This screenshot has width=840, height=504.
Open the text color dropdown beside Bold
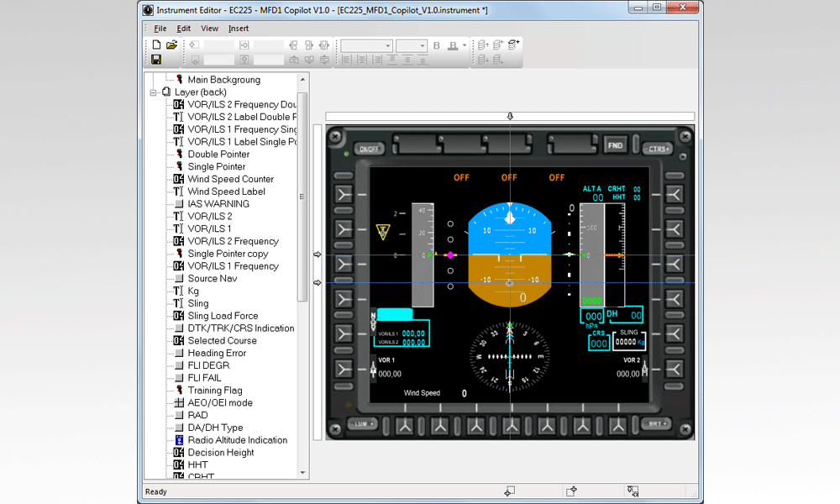coord(463,45)
